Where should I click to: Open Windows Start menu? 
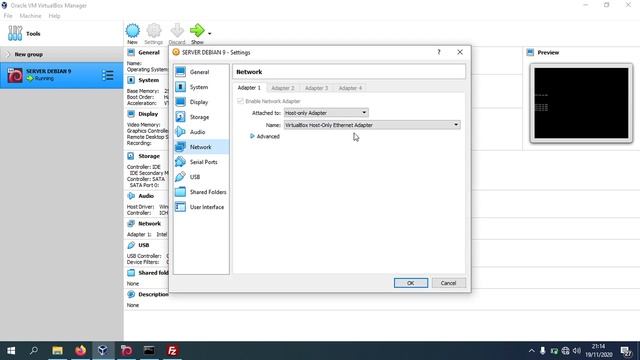click(x=11, y=351)
